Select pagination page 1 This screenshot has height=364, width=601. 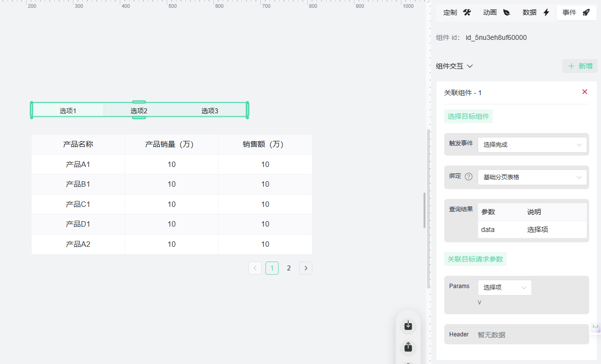[x=272, y=268]
